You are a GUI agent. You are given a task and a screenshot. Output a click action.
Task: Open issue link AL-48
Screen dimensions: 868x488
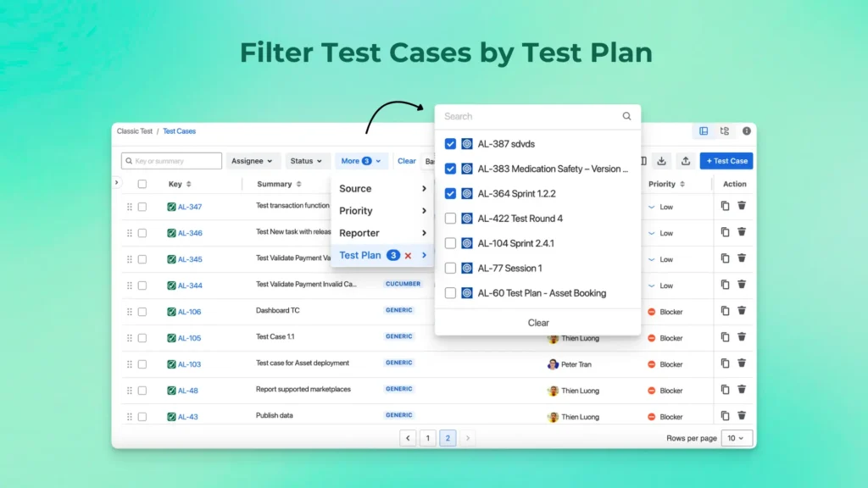(187, 391)
